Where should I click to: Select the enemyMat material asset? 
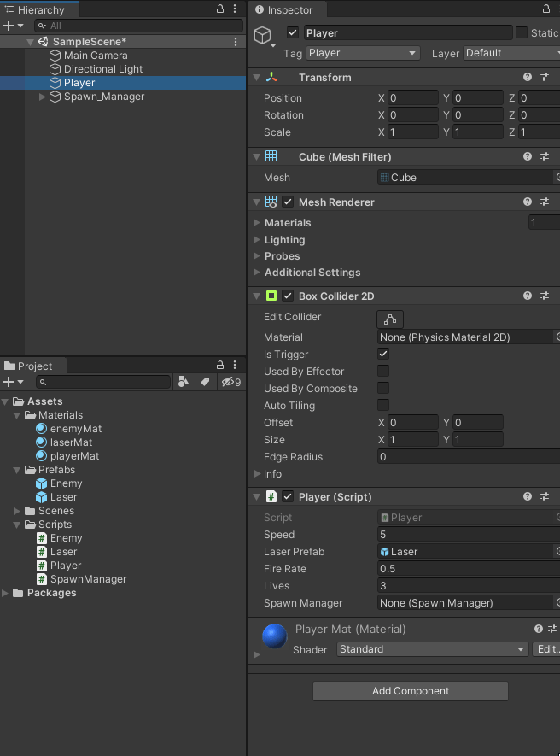[x=69, y=429]
